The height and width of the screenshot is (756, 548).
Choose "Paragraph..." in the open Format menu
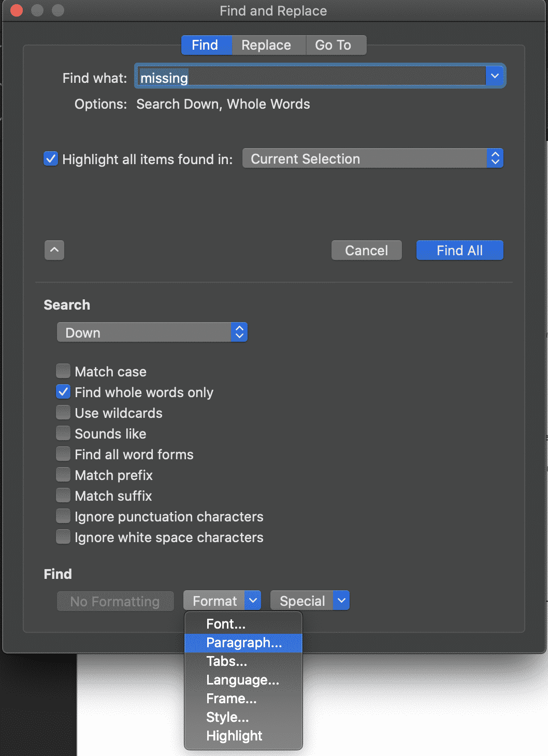[243, 643]
